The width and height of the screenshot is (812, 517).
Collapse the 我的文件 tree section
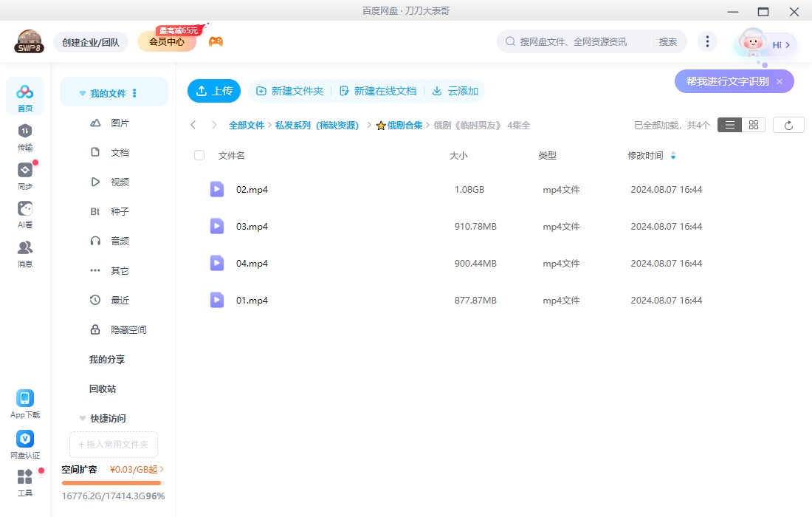click(x=82, y=92)
